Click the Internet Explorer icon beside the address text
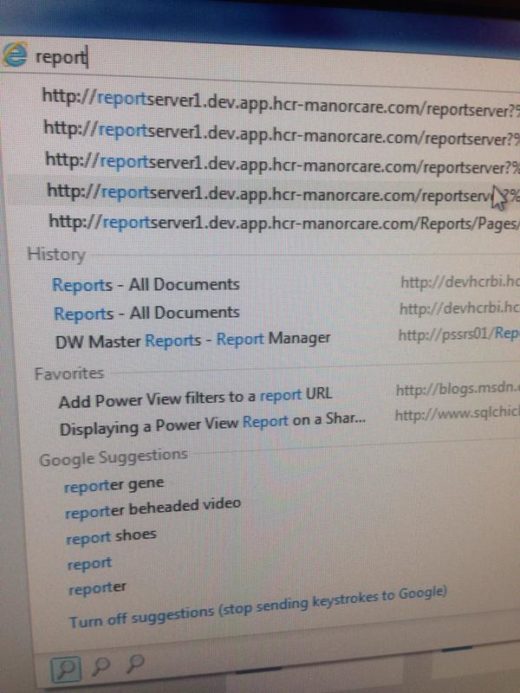This screenshot has width=520, height=693. tap(14, 54)
